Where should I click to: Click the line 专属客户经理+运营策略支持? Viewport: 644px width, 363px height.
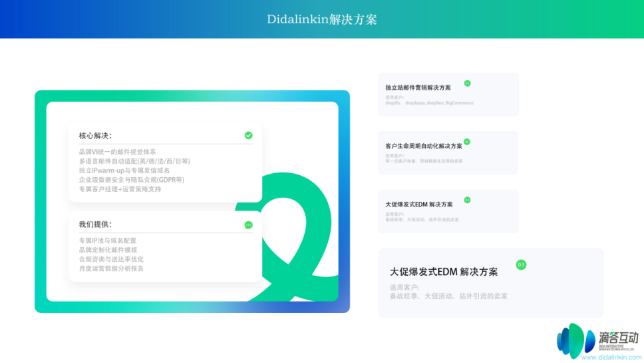[x=120, y=189]
